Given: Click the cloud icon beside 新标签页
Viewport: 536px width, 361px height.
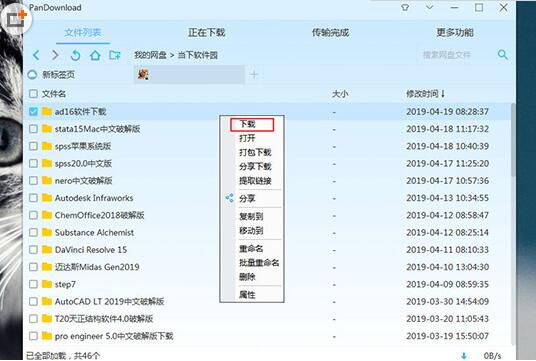Looking at the screenshot, I should (x=32, y=75).
